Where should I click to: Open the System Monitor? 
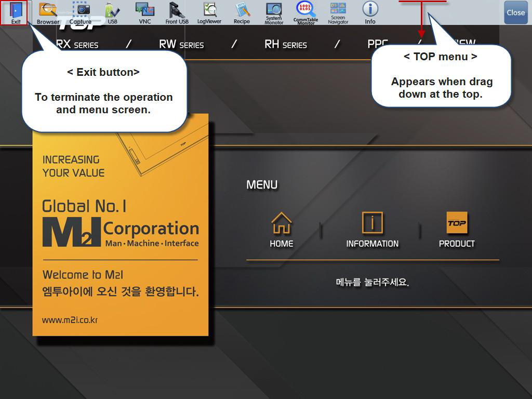[274, 13]
